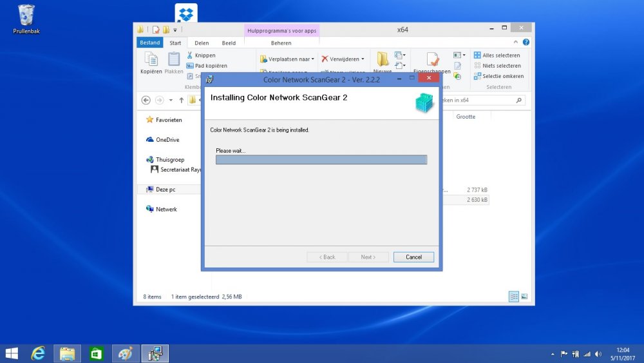
Task: Click the Cancel button in the installer
Action: [x=413, y=257]
